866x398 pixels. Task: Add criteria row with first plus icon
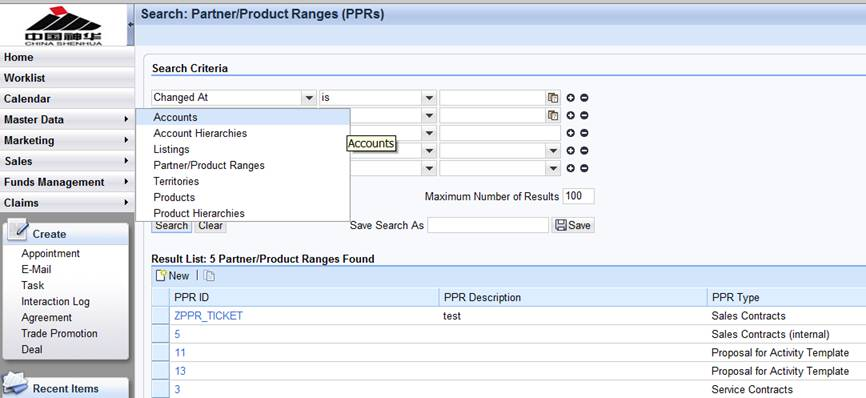pos(571,98)
